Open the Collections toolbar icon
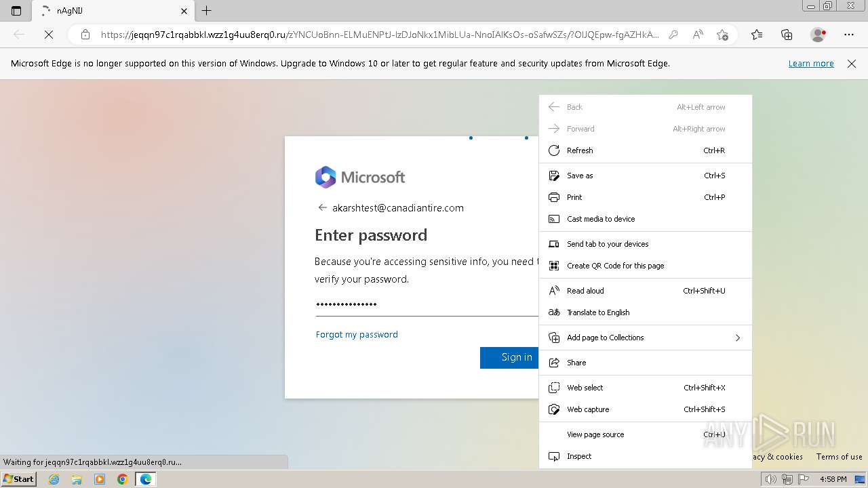Screen dimensions: 868x488 click(x=787, y=35)
